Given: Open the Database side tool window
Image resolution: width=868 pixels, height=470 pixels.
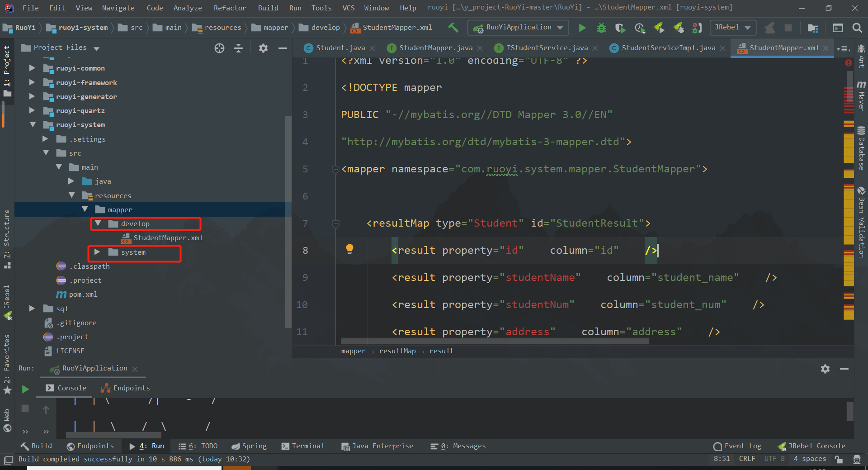Looking at the screenshot, I should 861,148.
